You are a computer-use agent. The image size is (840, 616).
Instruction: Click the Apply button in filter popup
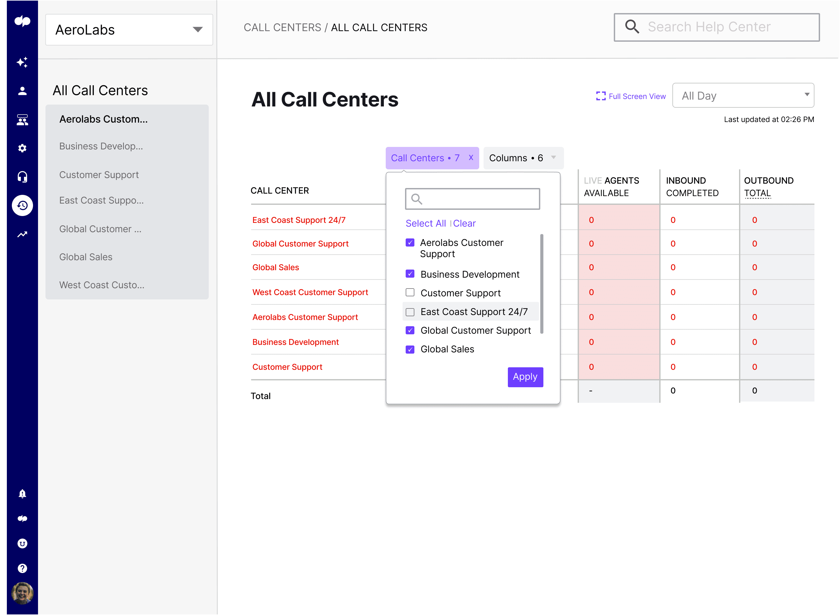click(525, 377)
